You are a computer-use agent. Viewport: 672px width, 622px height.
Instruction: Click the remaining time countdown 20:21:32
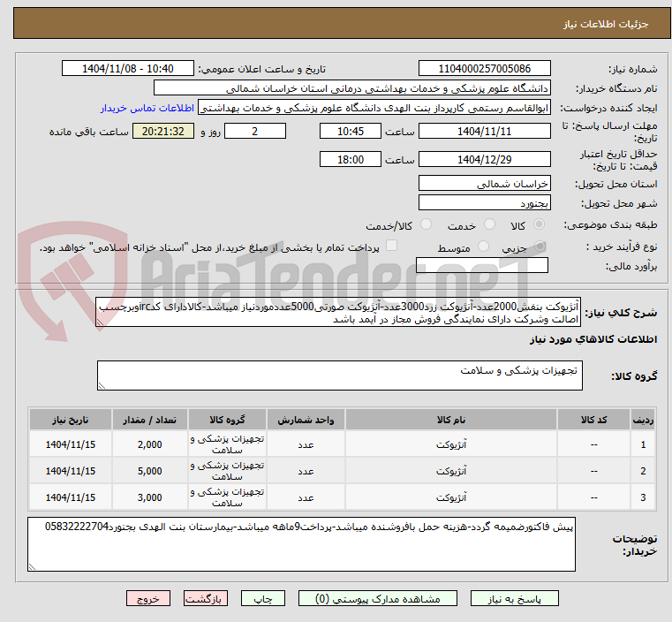coord(162,131)
